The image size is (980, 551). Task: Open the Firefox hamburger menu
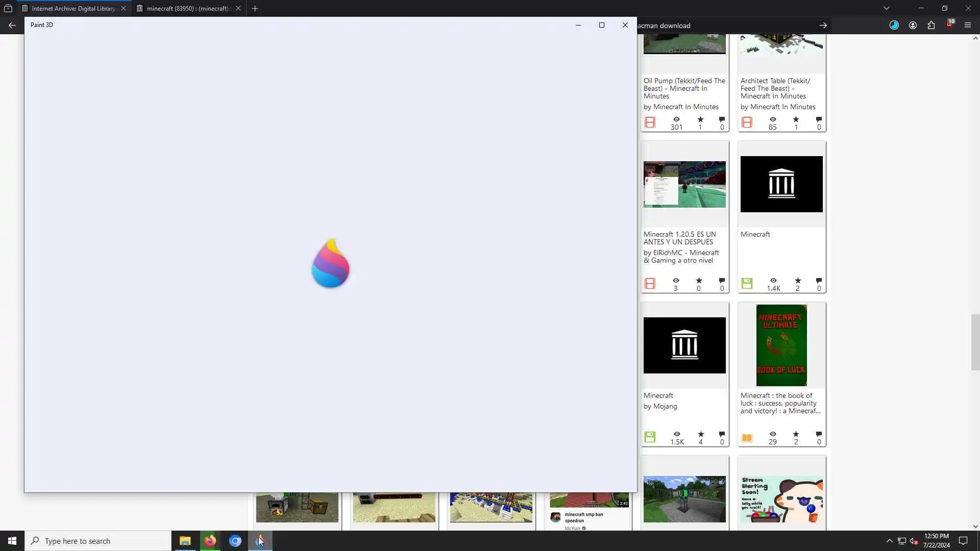pos(967,26)
